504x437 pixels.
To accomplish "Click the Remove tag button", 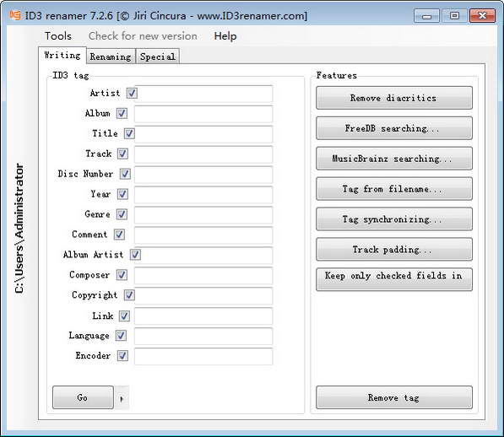I will coord(394,397).
